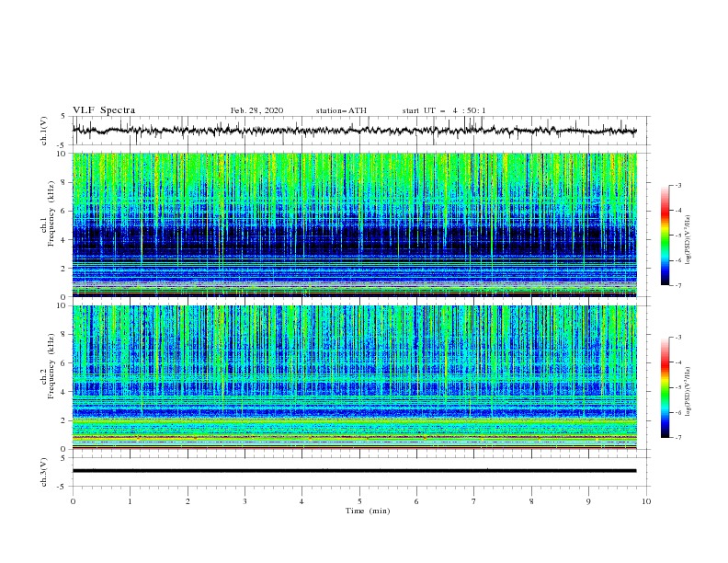Click the "station=ATH" header label
Screen dimensions: 728x563
coord(341,110)
